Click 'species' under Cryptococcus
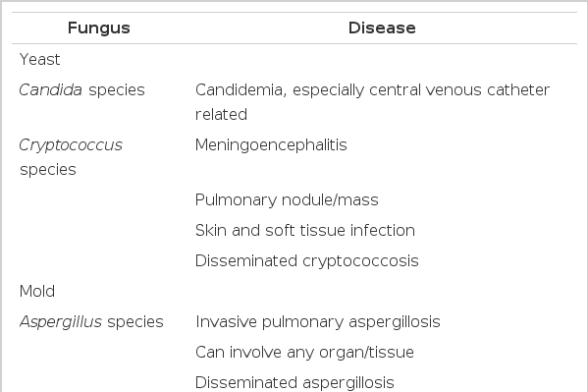 tap(48, 170)
